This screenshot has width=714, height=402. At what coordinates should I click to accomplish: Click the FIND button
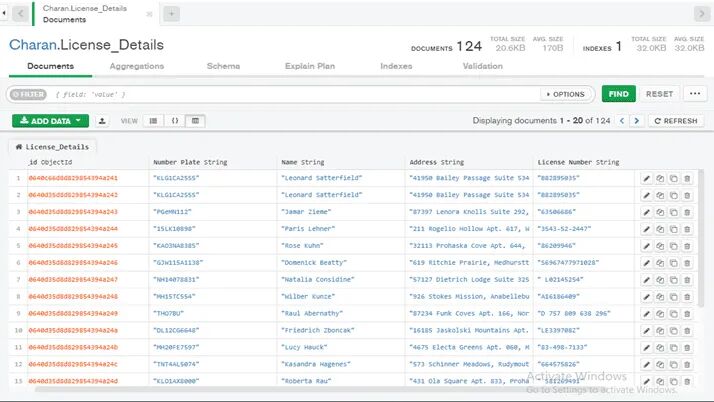click(618, 94)
